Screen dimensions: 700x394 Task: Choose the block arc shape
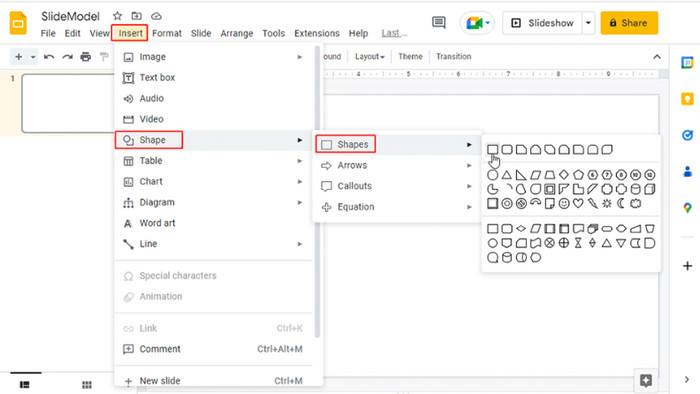(x=535, y=203)
